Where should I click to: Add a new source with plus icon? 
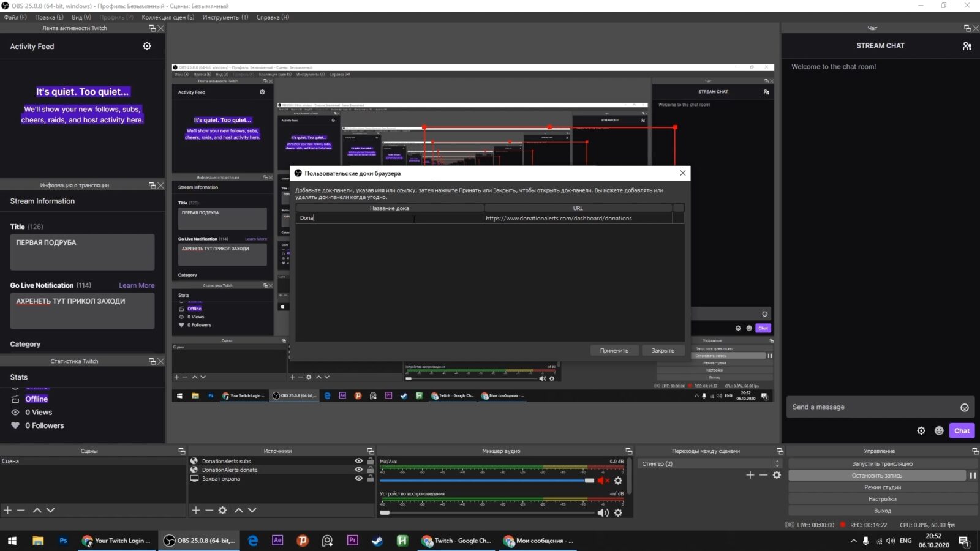[195, 510]
